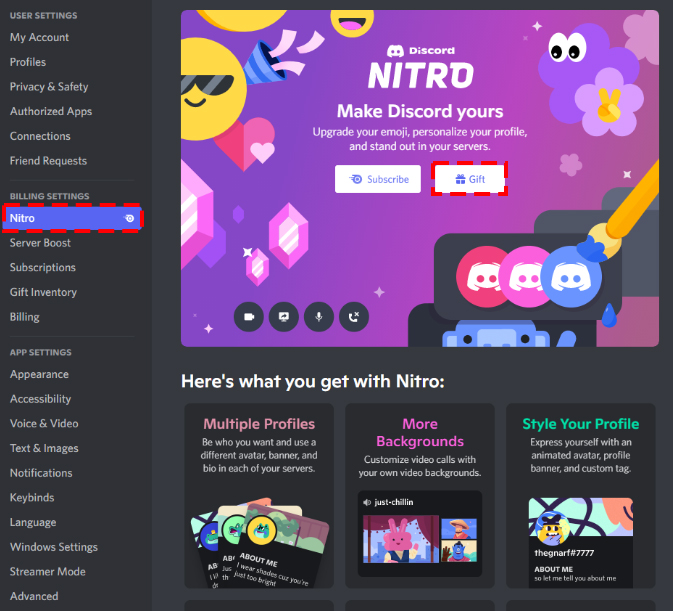Click the red Discord avatar in the banner

485,276
